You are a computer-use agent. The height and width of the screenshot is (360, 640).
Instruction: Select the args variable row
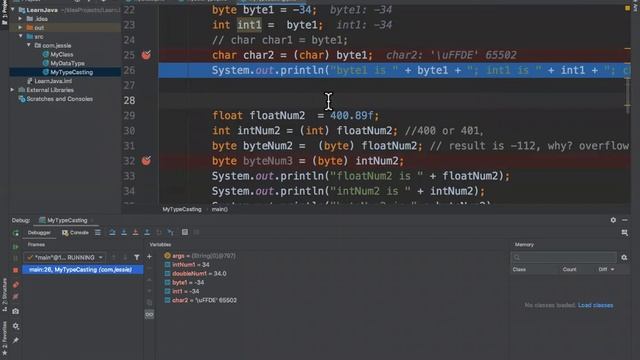click(x=200, y=256)
